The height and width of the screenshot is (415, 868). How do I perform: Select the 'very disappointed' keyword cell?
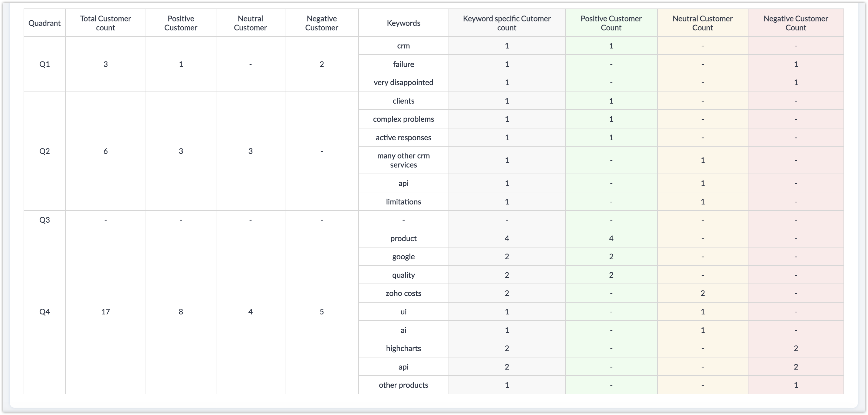click(x=403, y=82)
